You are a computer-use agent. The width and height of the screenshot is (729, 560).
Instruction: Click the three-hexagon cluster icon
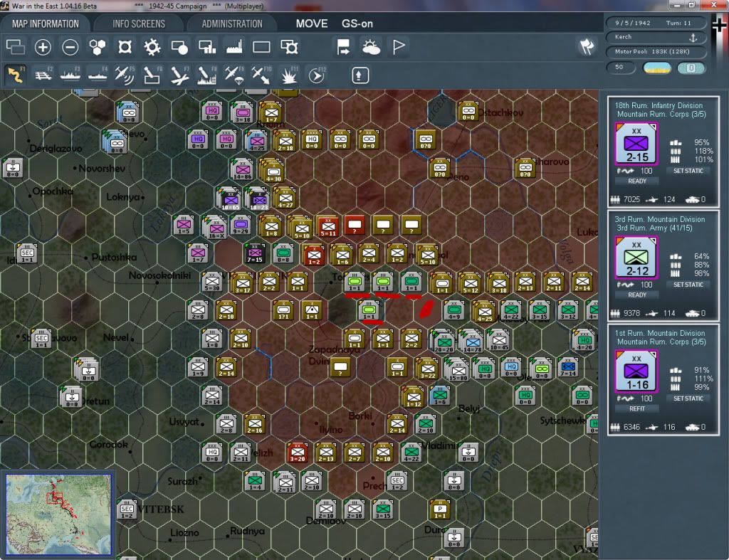click(97, 47)
